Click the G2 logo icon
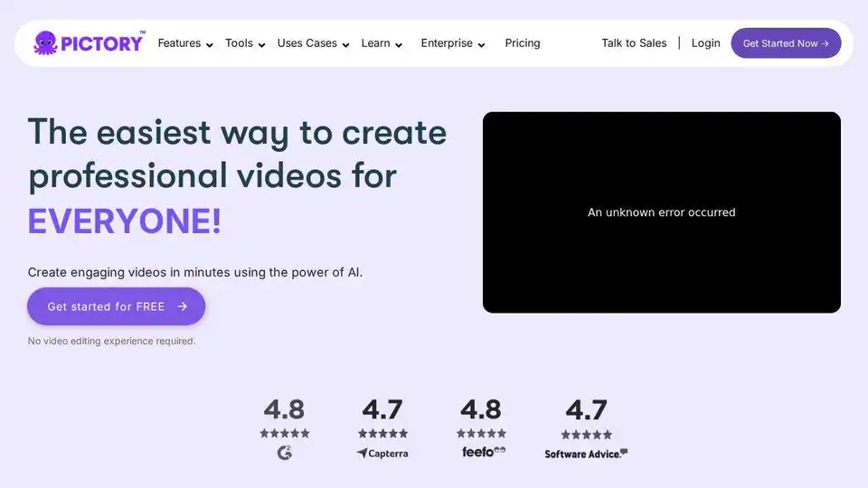This screenshot has height=488, width=868. (x=285, y=453)
